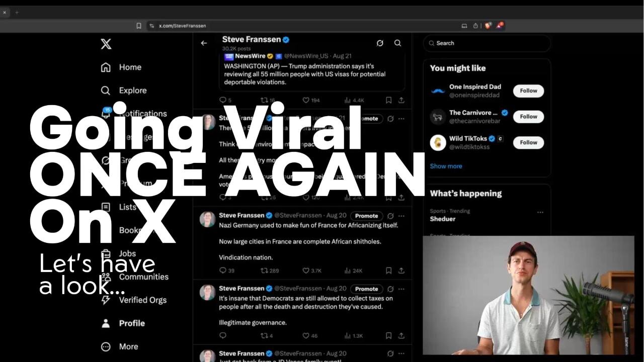Focus the Search field in the right column
644x362 pixels.
click(x=487, y=43)
